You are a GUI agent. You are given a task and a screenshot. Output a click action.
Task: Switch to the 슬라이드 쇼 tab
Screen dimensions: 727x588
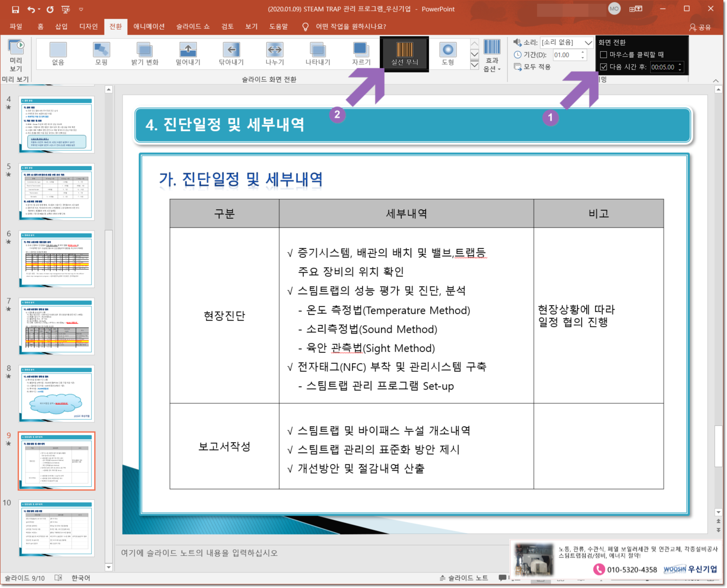point(193,26)
